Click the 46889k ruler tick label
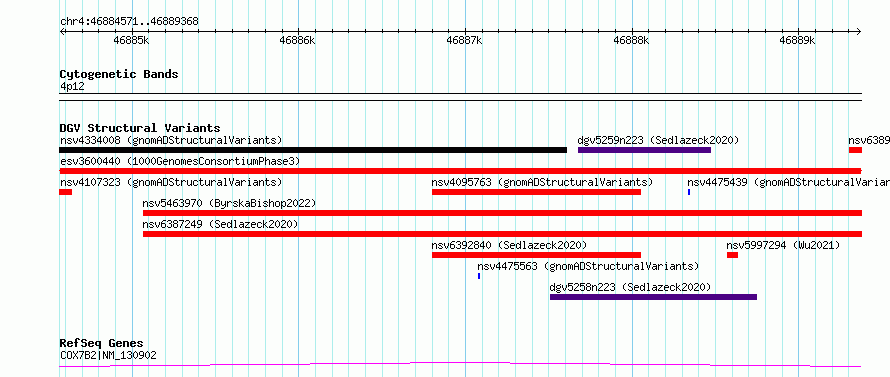 797,41
